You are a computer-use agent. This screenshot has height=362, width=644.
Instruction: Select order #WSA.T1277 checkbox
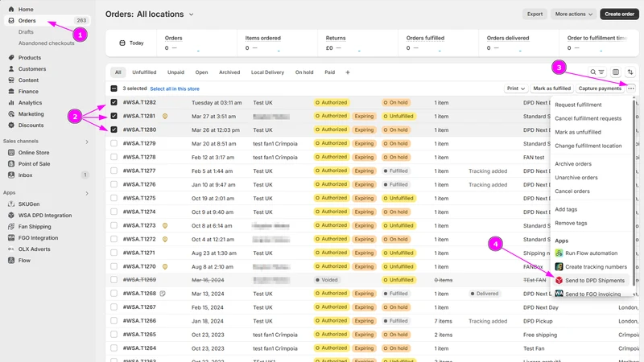point(114,171)
